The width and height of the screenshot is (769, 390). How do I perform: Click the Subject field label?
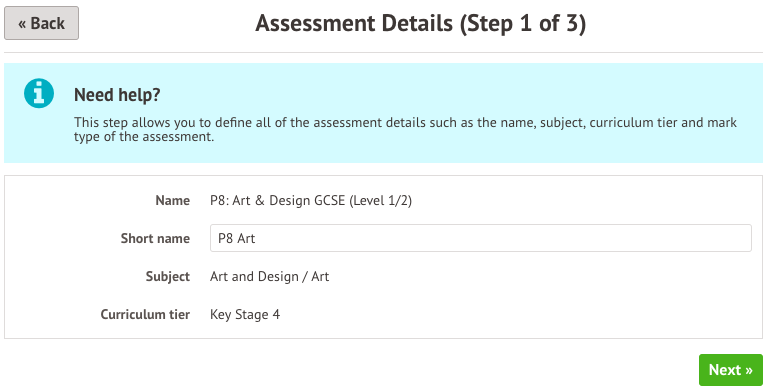[168, 277]
